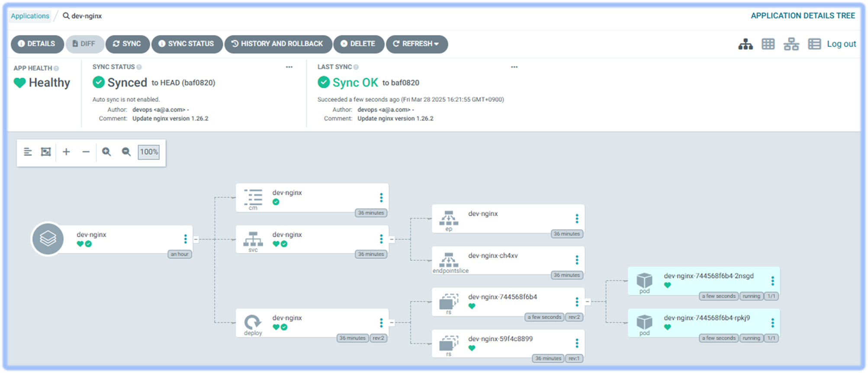This screenshot has height=373, width=868.
Task: Click the compact nodes alignment icon
Action: [28, 152]
